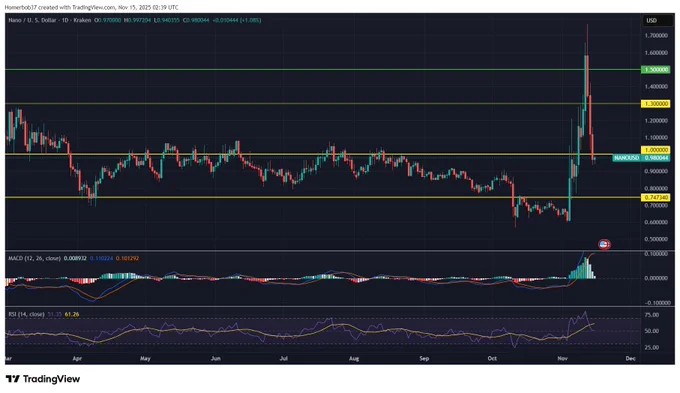680x393 pixels.
Task: Click the MACD axis value 0.100000
Action: pos(656,254)
